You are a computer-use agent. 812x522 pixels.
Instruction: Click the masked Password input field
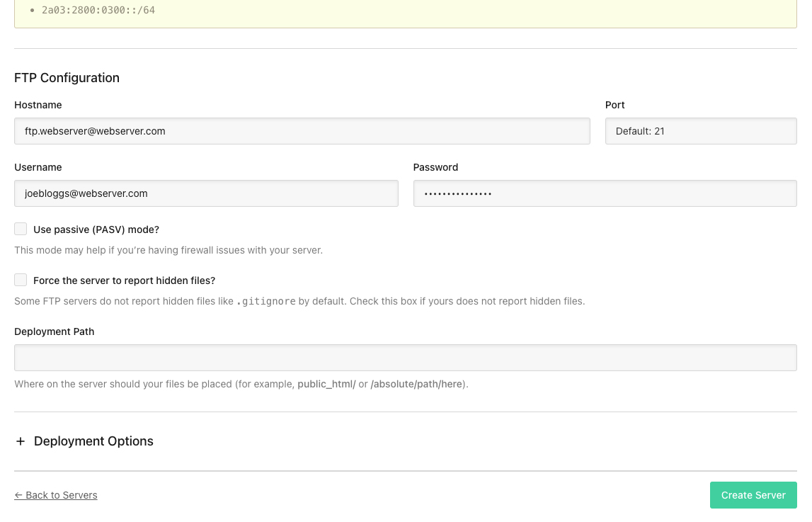[x=605, y=193]
